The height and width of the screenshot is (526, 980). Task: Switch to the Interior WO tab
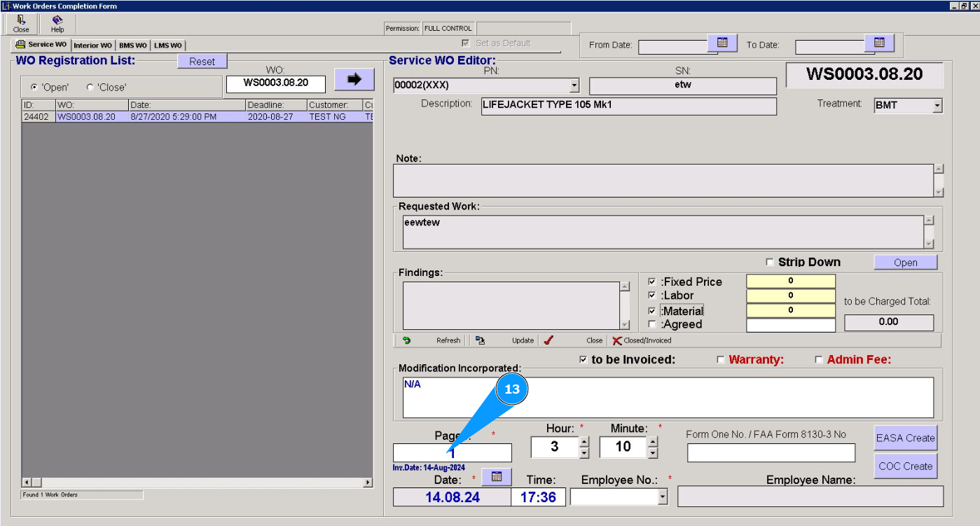pyautogui.click(x=92, y=46)
